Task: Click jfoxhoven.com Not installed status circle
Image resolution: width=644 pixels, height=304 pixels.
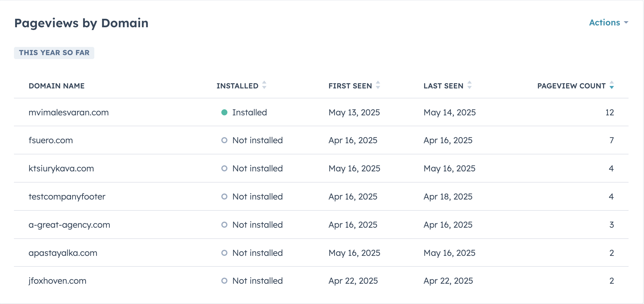Action: coord(224,281)
